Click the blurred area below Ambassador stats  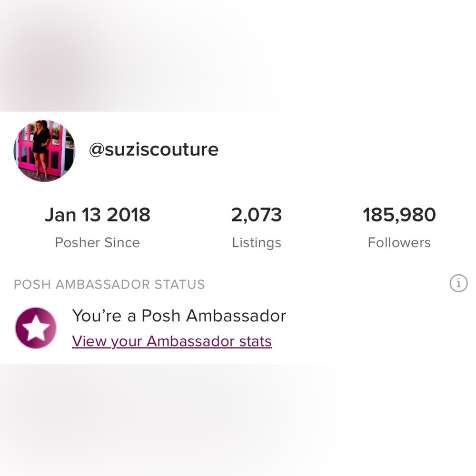click(x=238, y=420)
